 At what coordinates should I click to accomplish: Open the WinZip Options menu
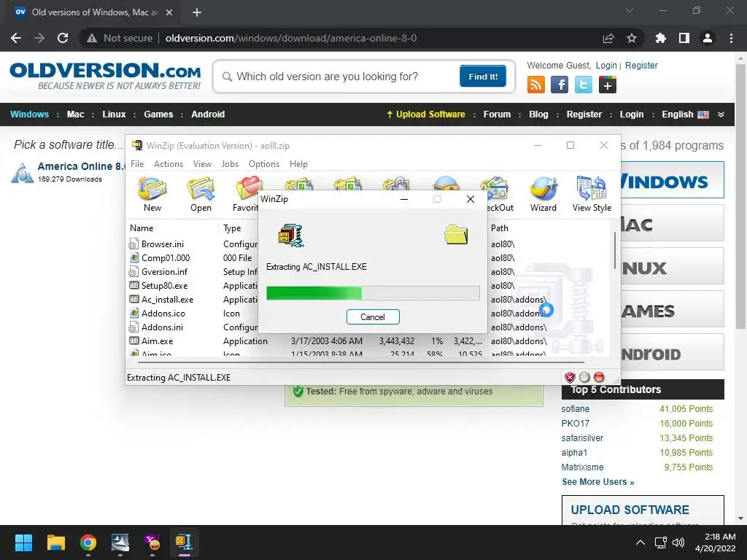(264, 164)
